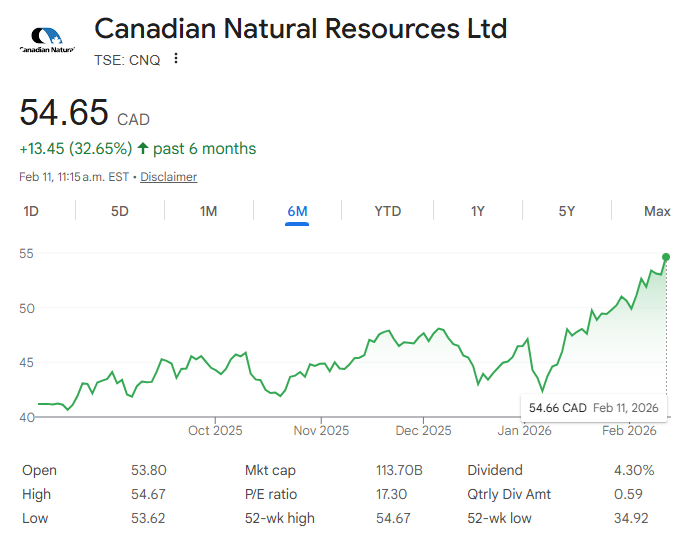The image size is (676, 537).
Task: Click the 52-wk low value 34.92
Action: [632, 518]
